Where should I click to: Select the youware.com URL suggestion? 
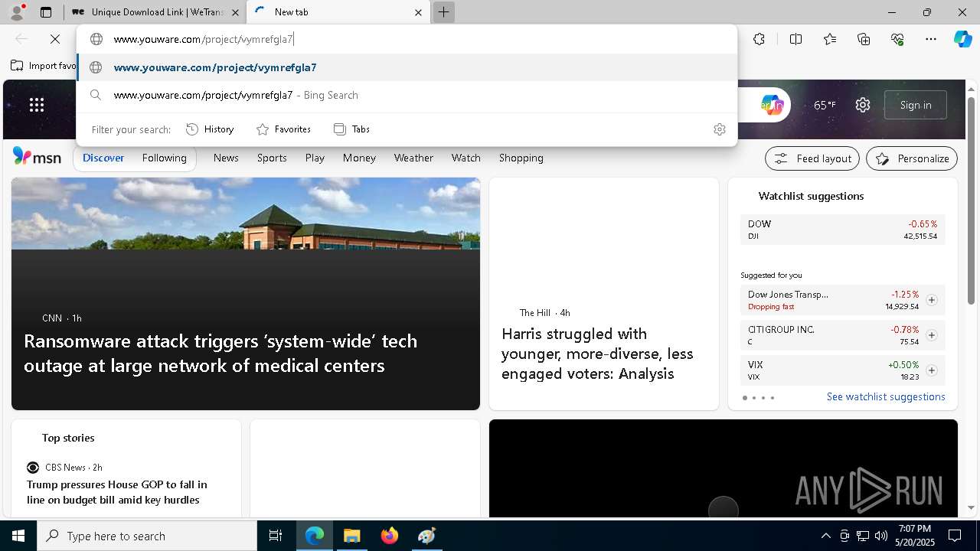407,67
